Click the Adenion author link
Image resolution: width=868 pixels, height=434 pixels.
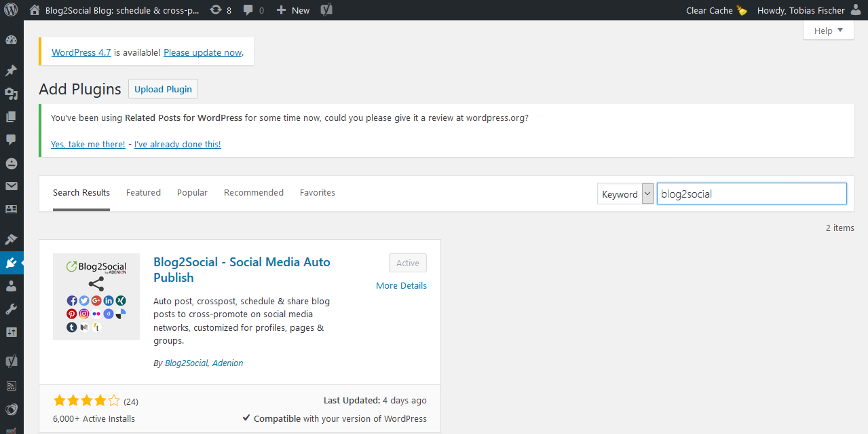click(228, 363)
